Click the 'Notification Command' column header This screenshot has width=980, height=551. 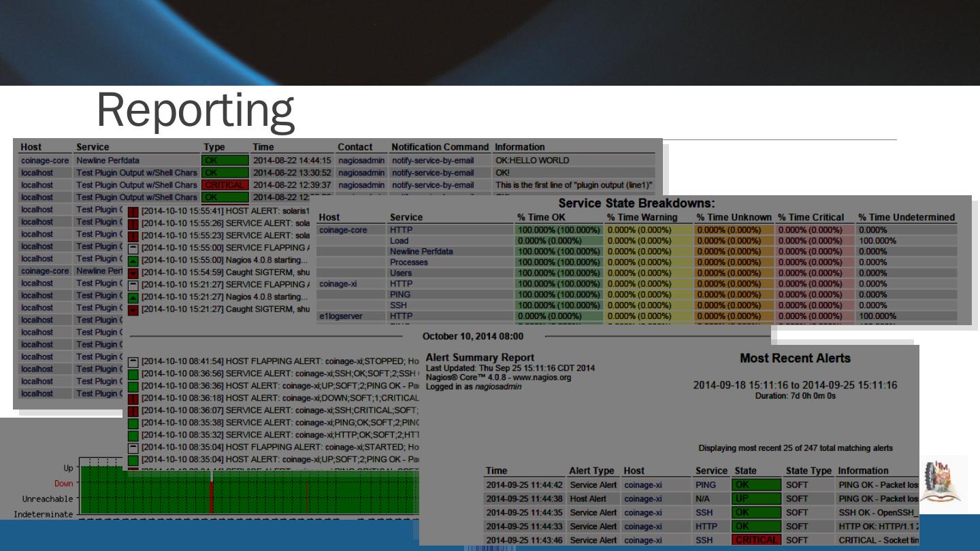440,147
